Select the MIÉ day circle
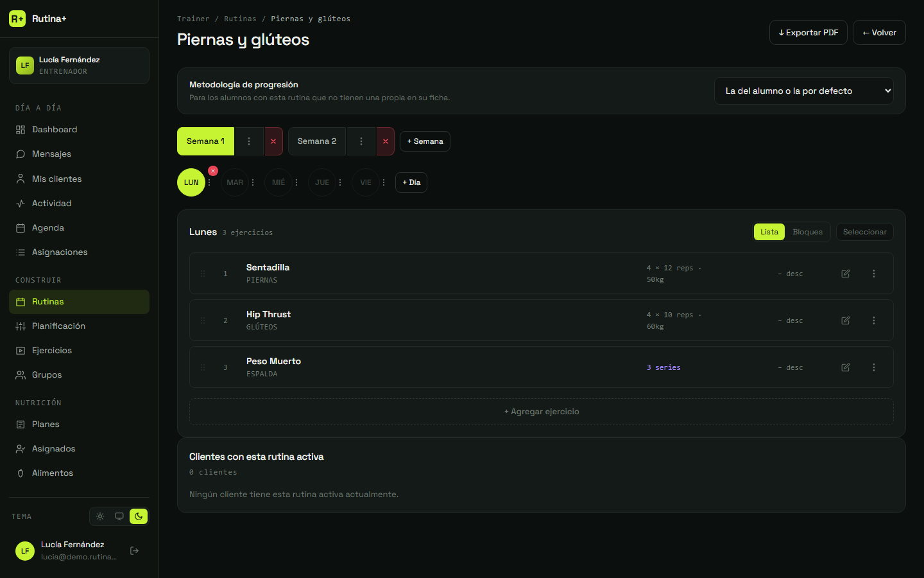This screenshot has width=924, height=578. click(x=278, y=182)
